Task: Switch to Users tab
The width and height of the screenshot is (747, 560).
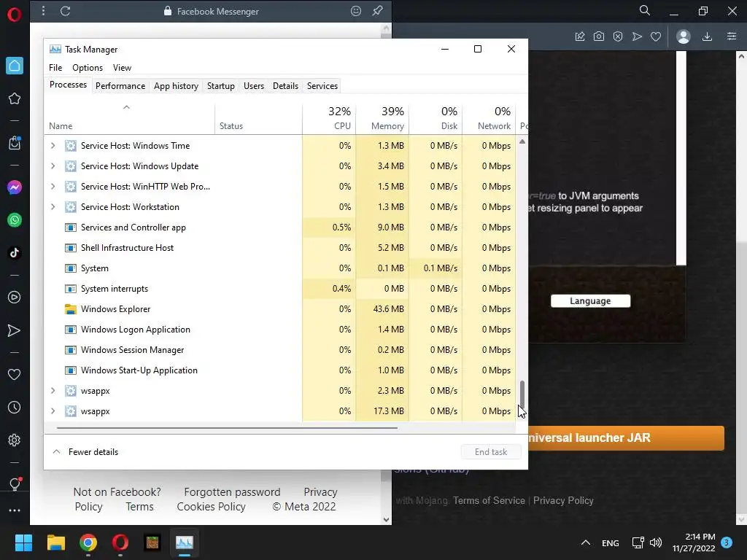Action: point(253,86)
